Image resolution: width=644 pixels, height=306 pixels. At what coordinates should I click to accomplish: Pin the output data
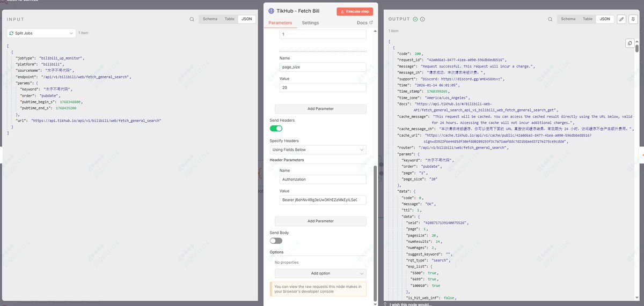click(x=633, y=19)
